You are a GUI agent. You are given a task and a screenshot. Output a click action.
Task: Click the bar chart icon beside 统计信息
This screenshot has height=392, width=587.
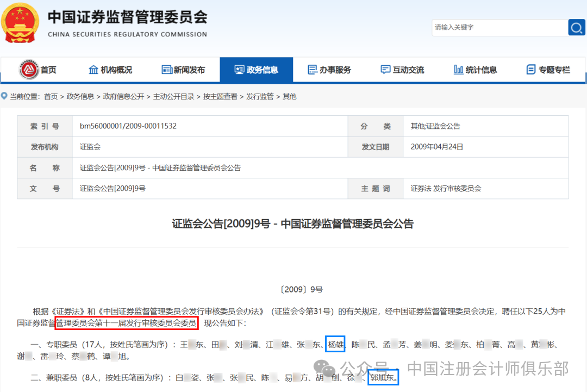point(458,70)
